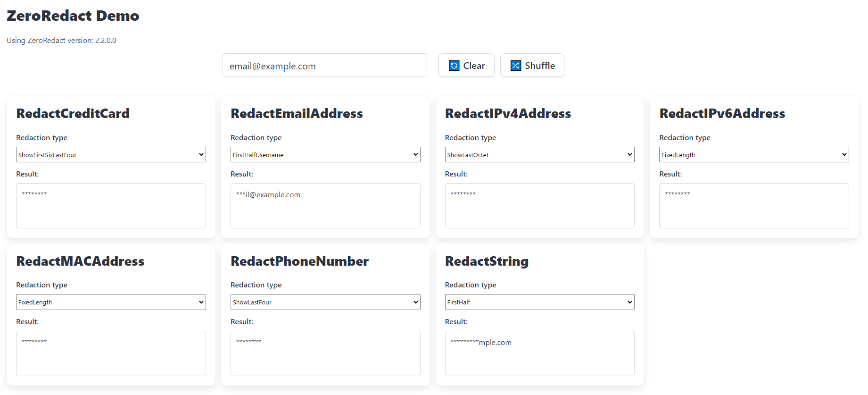
Task: Open RedactPhoneNumber redaction type dropdown
Action: coord(325,302)
